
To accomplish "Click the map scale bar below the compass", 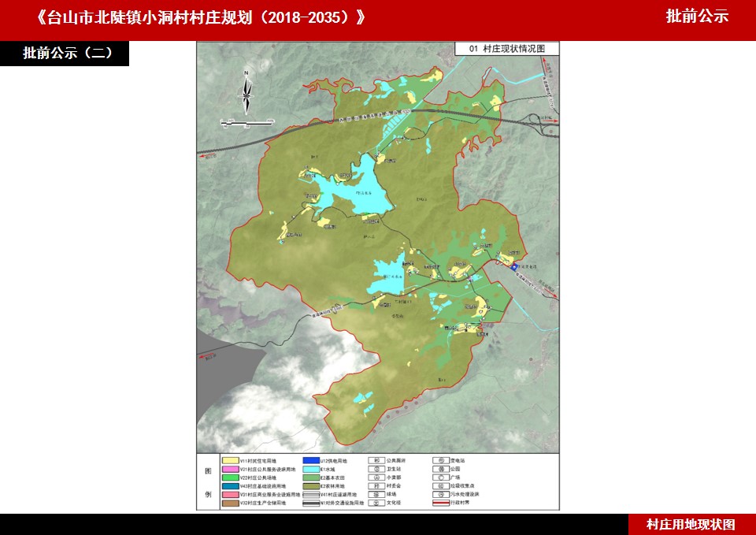I will 246,122.
